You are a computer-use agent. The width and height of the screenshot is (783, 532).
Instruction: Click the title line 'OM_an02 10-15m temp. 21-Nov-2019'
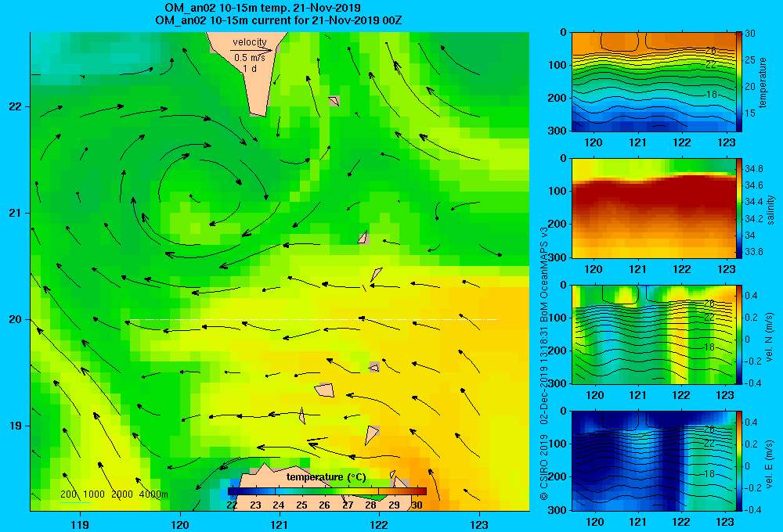point(262,8)
